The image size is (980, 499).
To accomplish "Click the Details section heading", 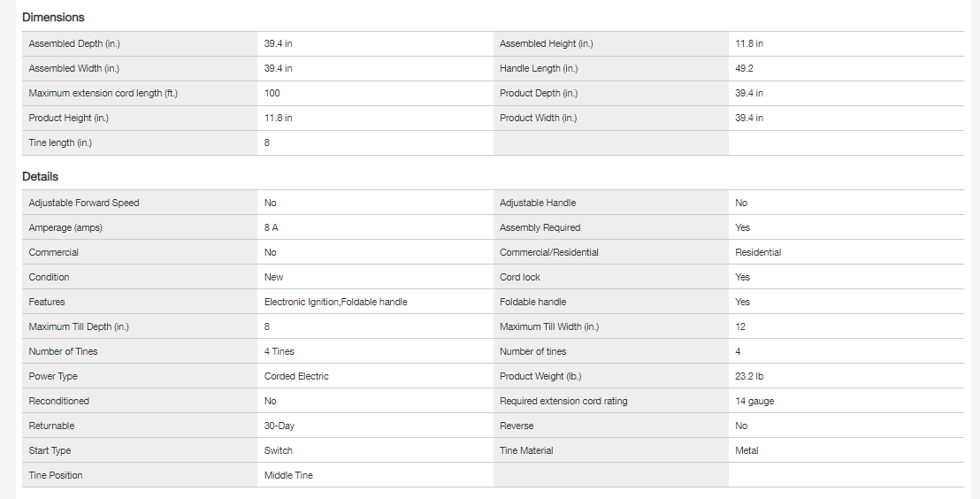I will pyautogui.click(x=41, y=176).
